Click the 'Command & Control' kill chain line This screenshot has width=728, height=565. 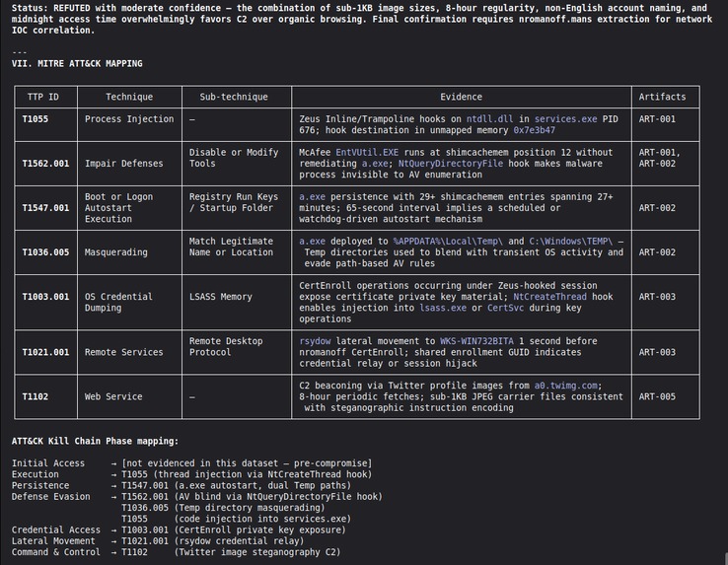[x=176, y=552]
